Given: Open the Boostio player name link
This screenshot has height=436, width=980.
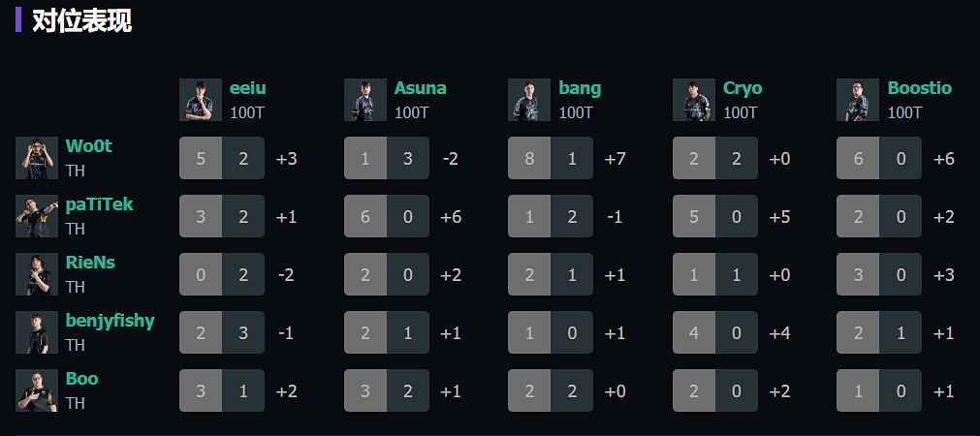Looking at the screenshot, I should point(919,88).
